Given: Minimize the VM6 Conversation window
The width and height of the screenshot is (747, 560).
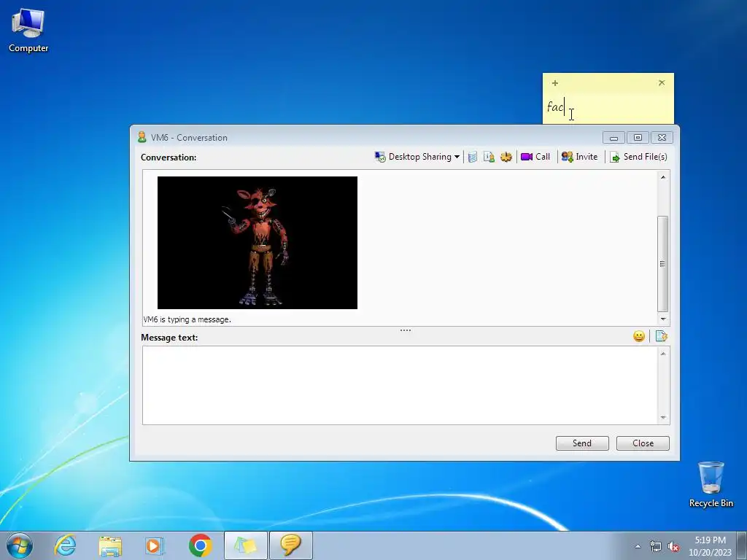Looking at the screenshot, I should coord(614,138).
